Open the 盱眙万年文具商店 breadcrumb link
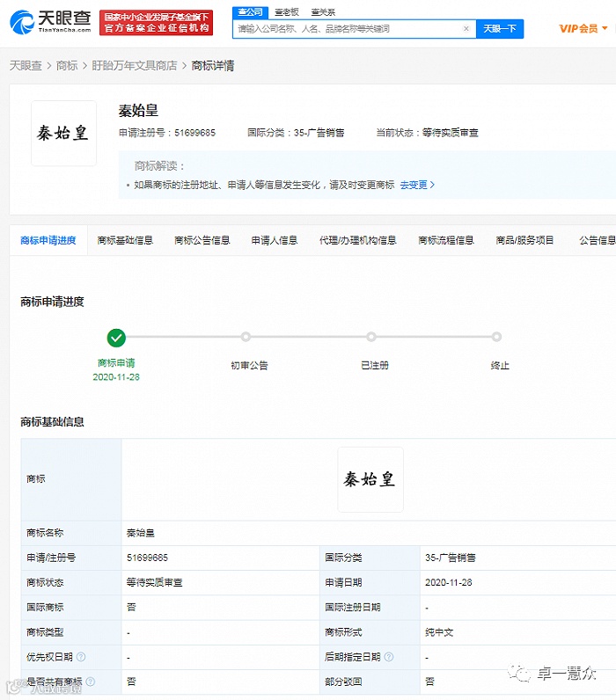 pos(135,66)
